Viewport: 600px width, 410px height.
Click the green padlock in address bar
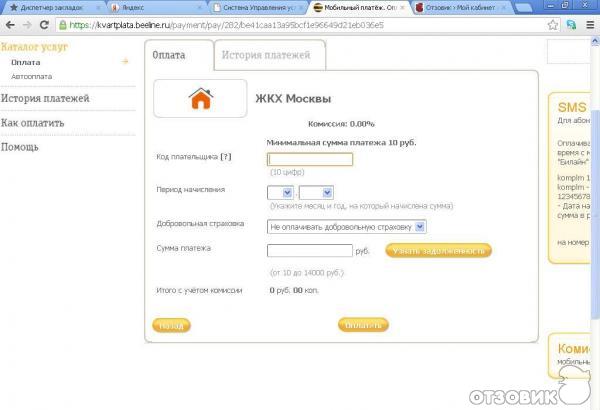(x=62, y=24)
